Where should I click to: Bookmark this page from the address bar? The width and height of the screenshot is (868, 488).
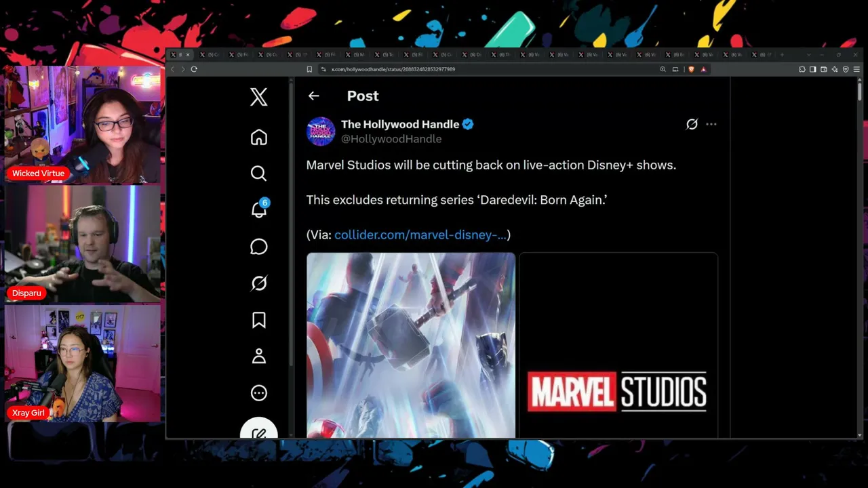309,69
